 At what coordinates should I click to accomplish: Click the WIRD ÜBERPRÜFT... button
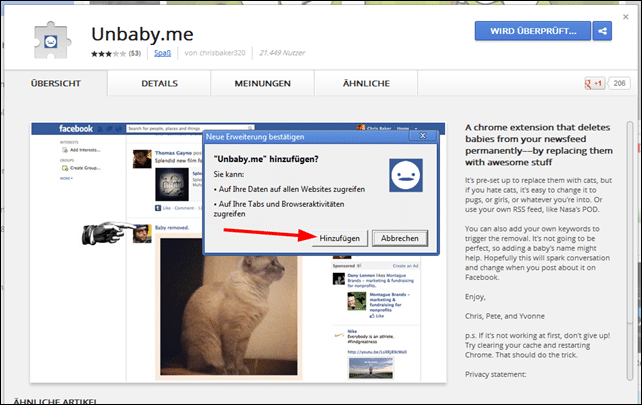[x=533, y=31]
